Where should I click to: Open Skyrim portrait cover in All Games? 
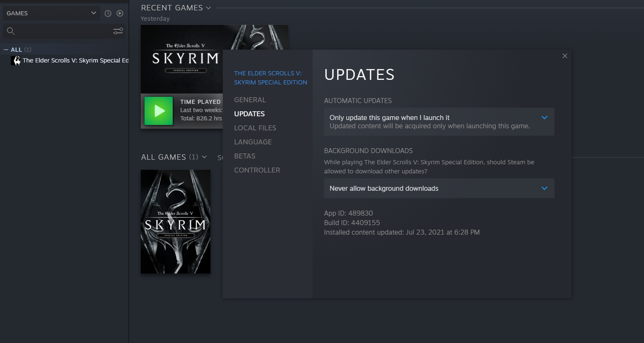tap(176, 221)
